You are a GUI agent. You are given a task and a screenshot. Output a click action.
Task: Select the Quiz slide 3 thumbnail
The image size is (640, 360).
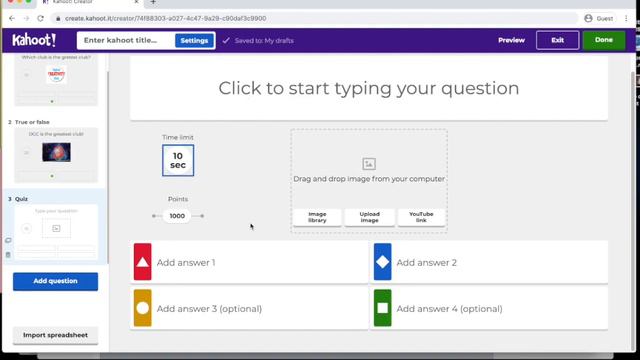point(56,232)
